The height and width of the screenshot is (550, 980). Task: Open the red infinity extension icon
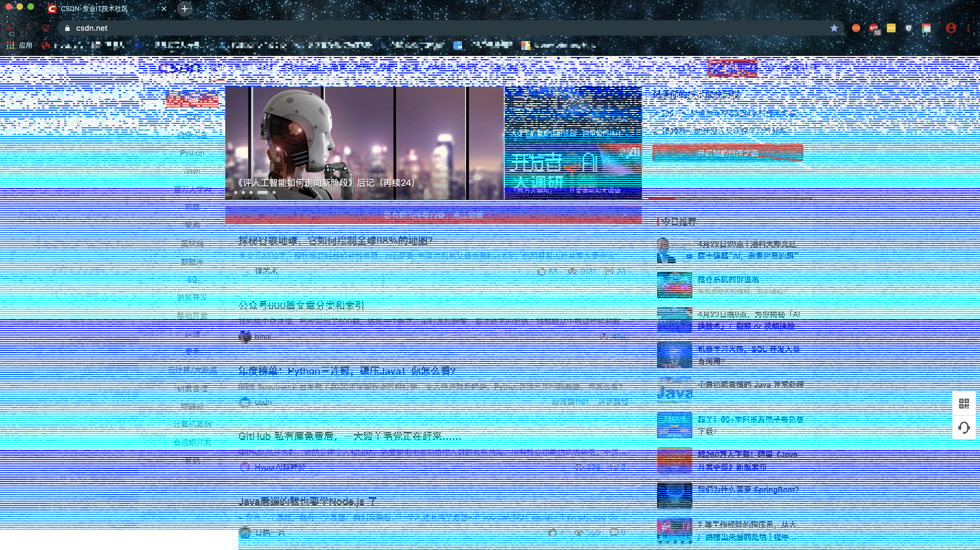856,28
